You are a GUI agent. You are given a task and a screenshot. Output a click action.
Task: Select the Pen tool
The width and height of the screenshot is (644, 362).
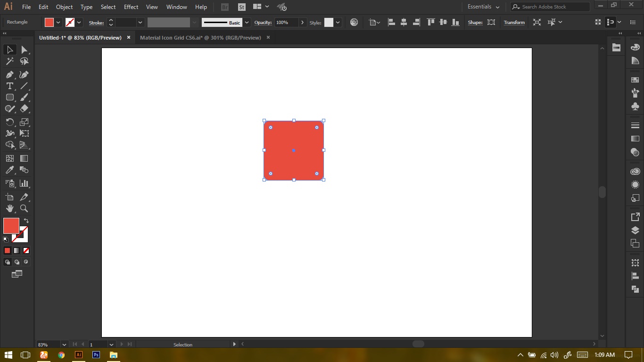[x=9, y=74]
